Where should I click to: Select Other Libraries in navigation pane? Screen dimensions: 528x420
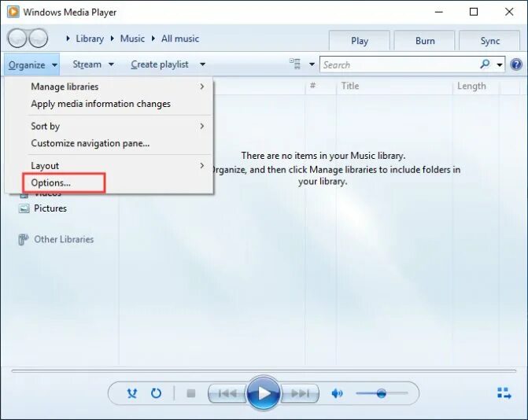(x=64, y=239)
